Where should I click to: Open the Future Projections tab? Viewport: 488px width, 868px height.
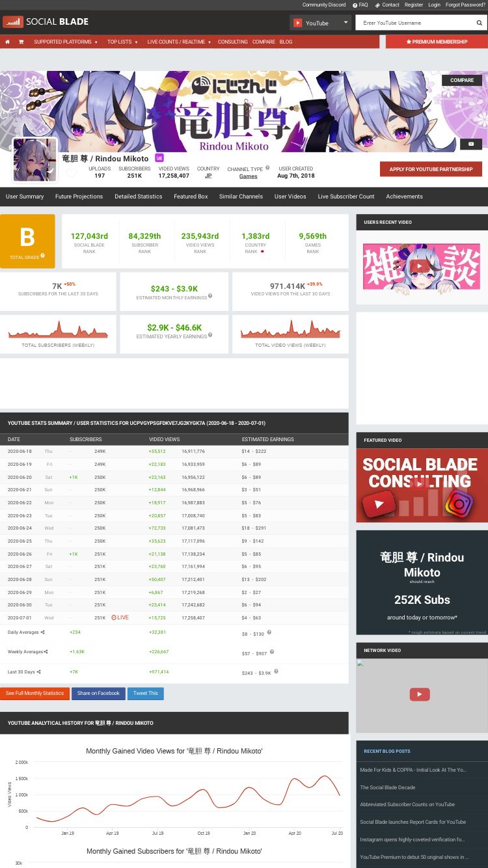[x=79, y=197]
